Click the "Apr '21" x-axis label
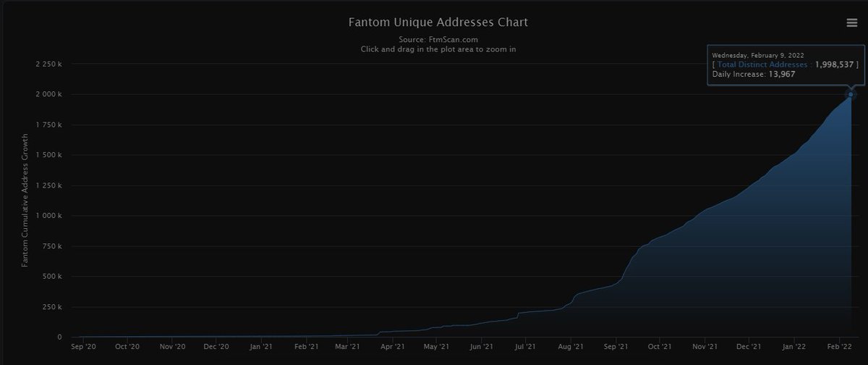Image resolution: width=868 pixels, height=365 pixels. click(391, 348)
